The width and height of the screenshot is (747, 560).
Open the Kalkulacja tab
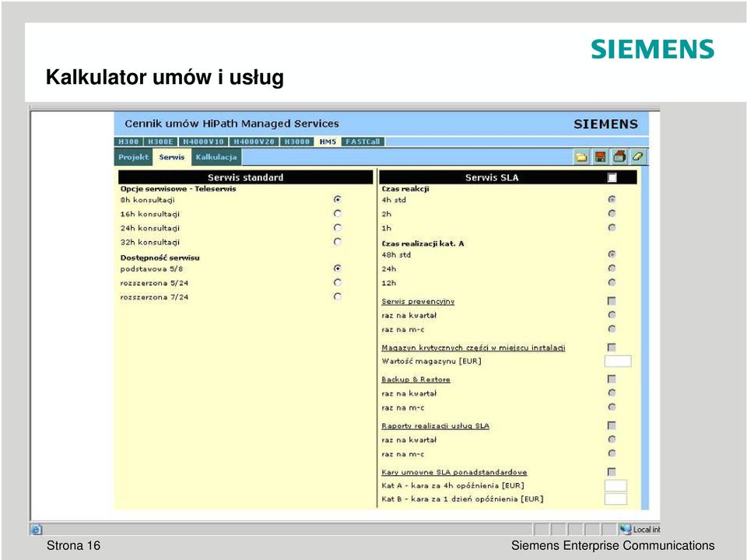216,157
